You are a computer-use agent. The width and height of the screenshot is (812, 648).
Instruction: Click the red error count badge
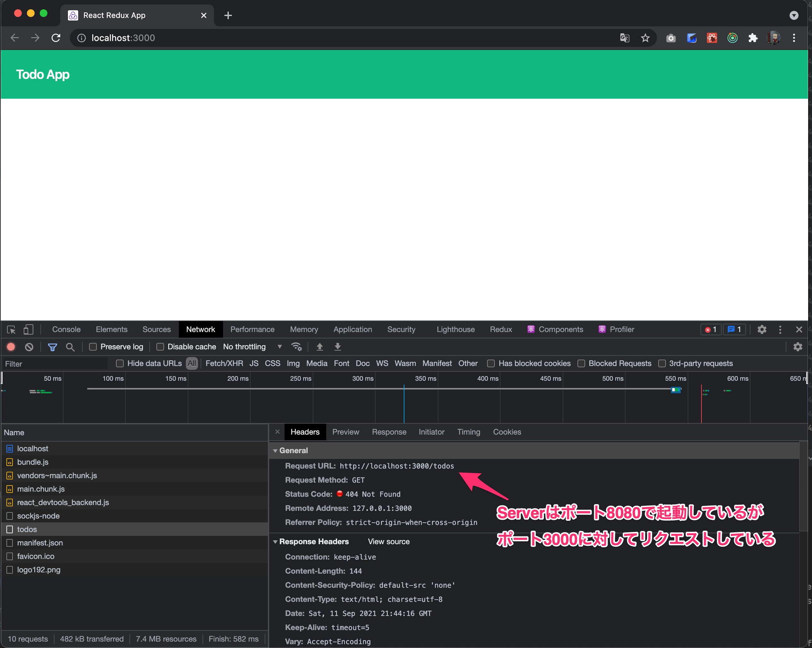tap(710, 330)
